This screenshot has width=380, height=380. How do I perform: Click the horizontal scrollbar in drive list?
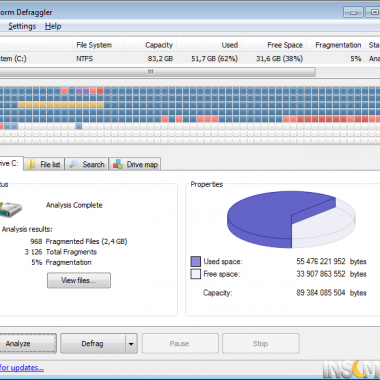click(157, 72)
